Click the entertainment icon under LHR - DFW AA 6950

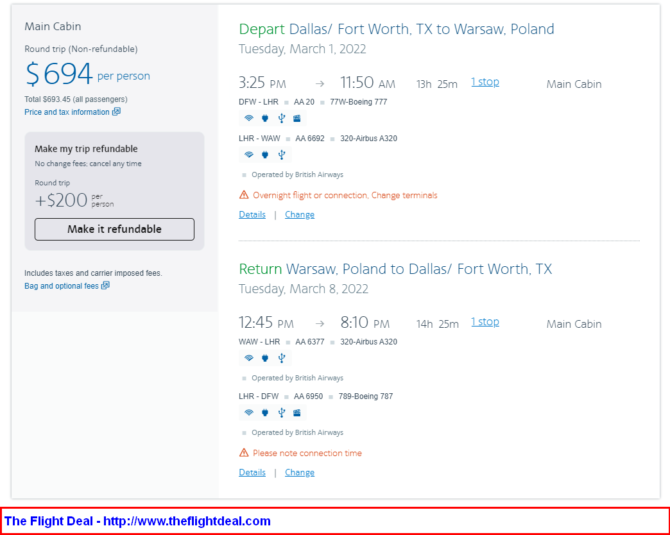pyautogui.click(x=297, y=413)
